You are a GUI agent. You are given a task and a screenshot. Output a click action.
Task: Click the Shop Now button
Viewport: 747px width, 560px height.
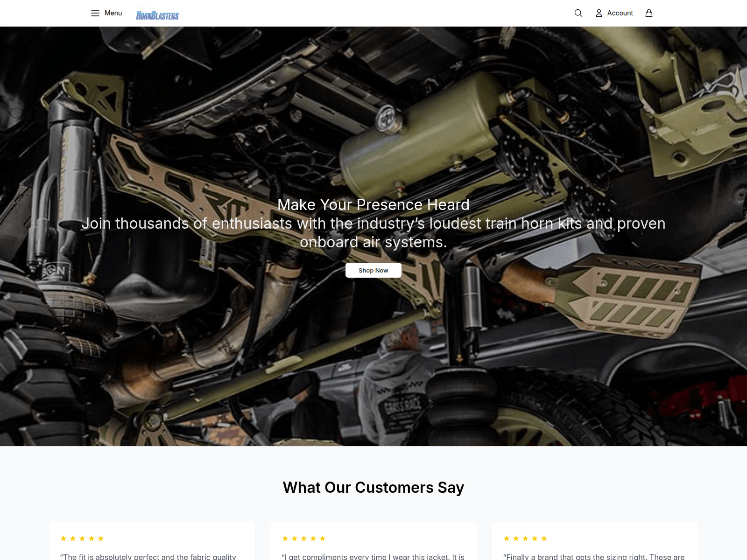373,270
